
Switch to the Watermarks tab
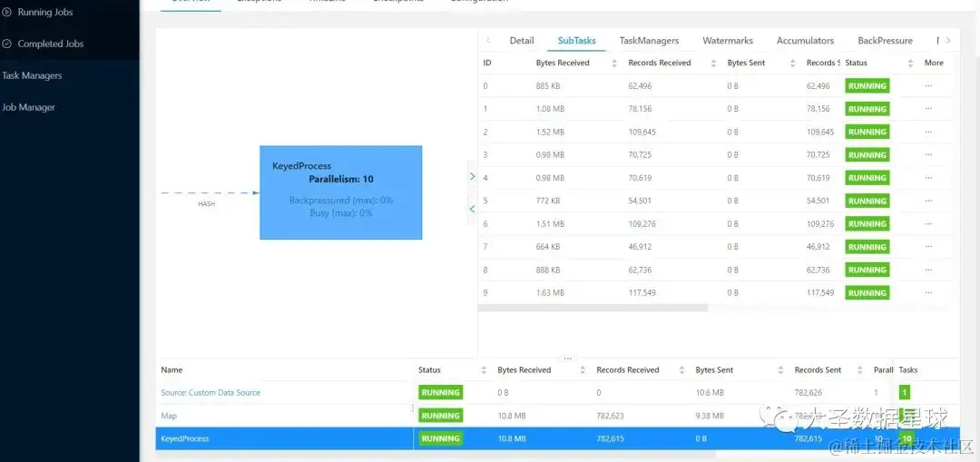(x=728, y=41)
